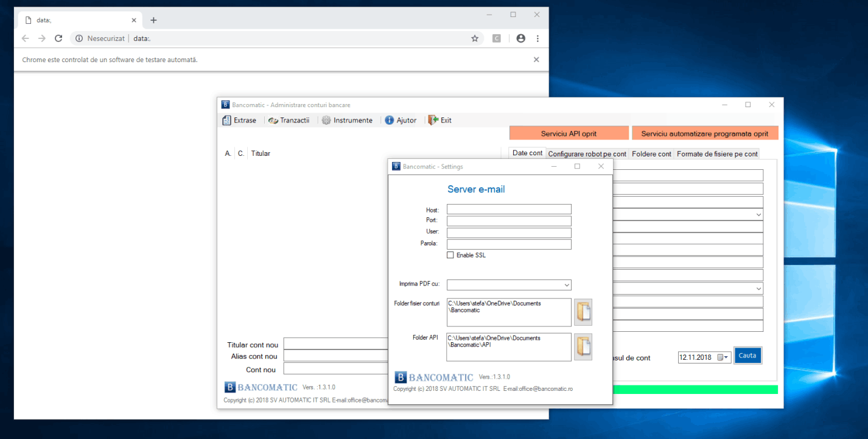The height and width of the screenshot is (439, 868).
Task: Switch to the Foldere cont tab
Action: pyautogui.click(x=651, y=154)
